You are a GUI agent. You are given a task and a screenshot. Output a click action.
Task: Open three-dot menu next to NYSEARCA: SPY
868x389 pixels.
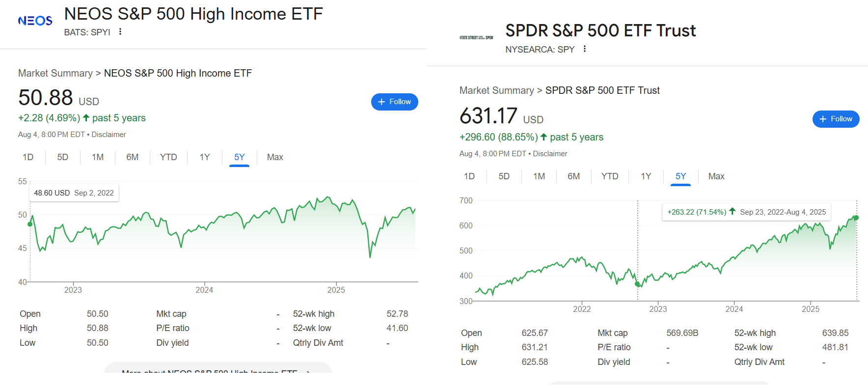[585, 49]
